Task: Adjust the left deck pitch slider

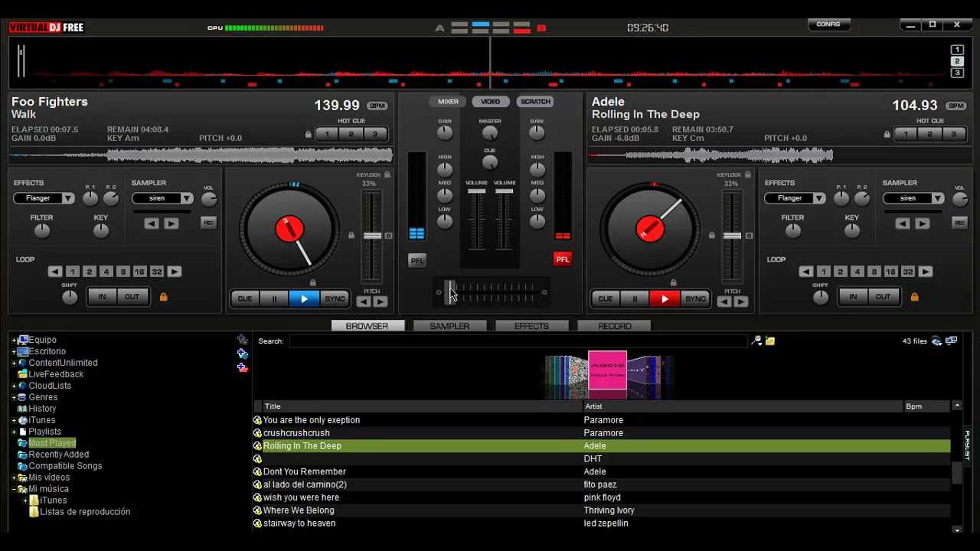Action: click(x=372, y=236)
